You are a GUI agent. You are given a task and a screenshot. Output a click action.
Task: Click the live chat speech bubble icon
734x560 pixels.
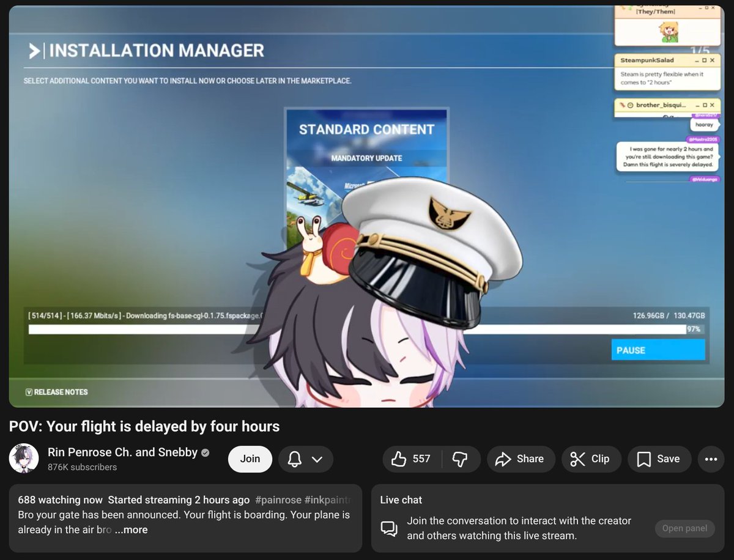click(x=389, y=529)
